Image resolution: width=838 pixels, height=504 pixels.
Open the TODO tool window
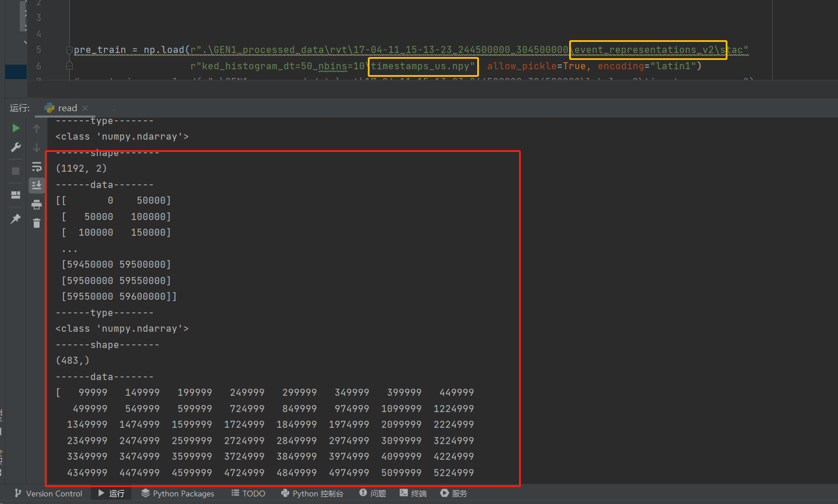(x=248, y=493)
